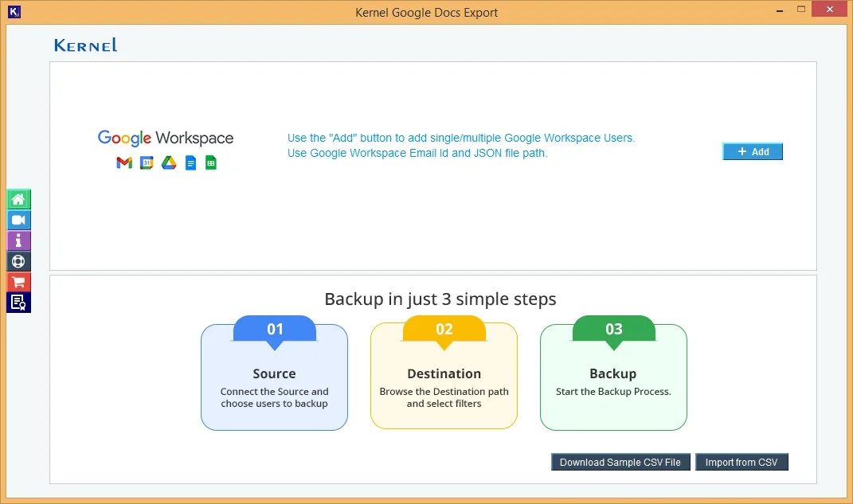
Task: Click the Add button to add users
Action: tap(752, 151)
